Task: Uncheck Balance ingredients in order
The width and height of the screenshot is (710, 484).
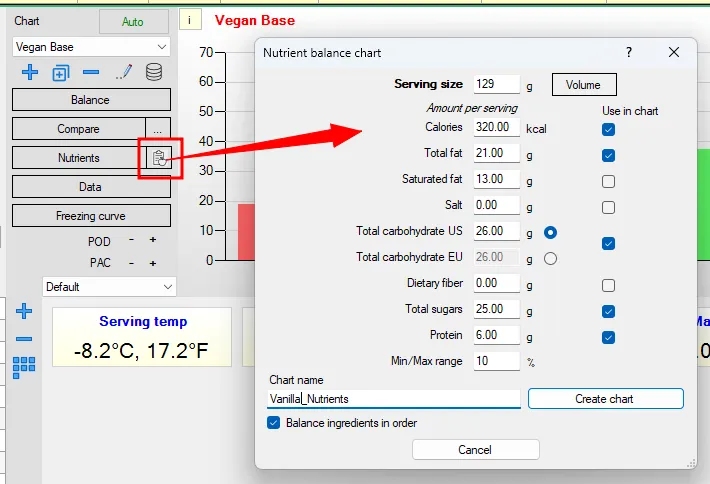Action: (273, 423)
